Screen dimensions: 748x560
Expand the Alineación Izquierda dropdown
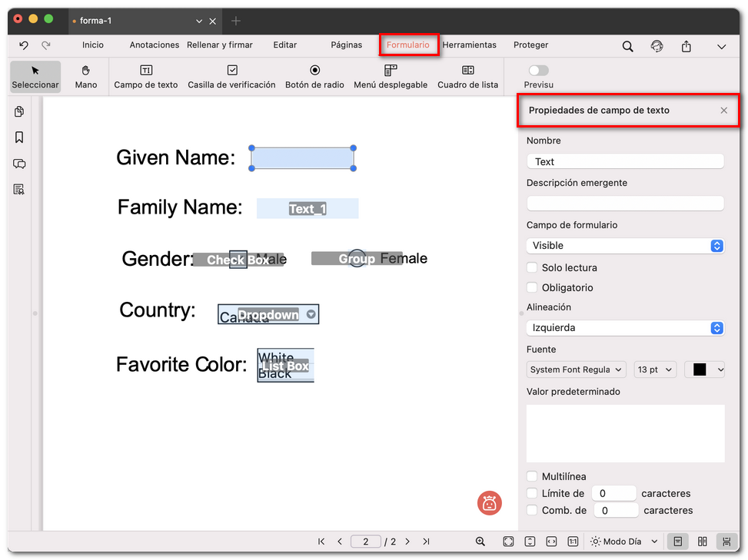(x=625, y=328)
